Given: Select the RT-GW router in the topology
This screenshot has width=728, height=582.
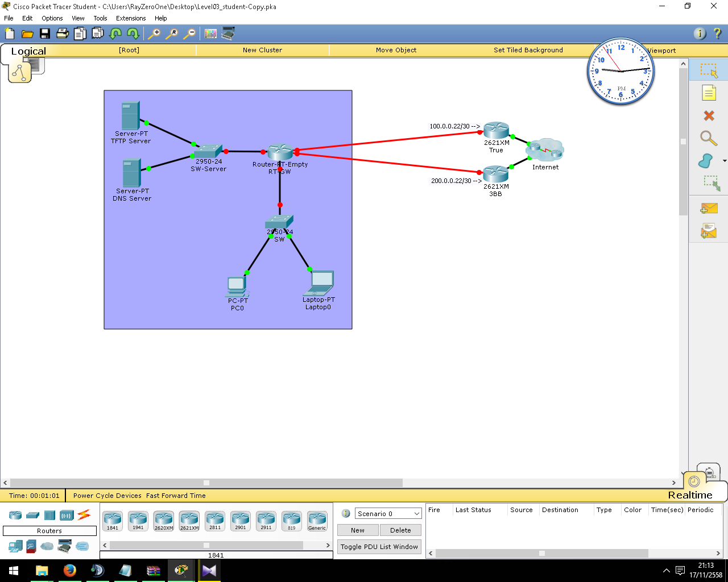Looking at the screenshot, I should tap(280, 152).
